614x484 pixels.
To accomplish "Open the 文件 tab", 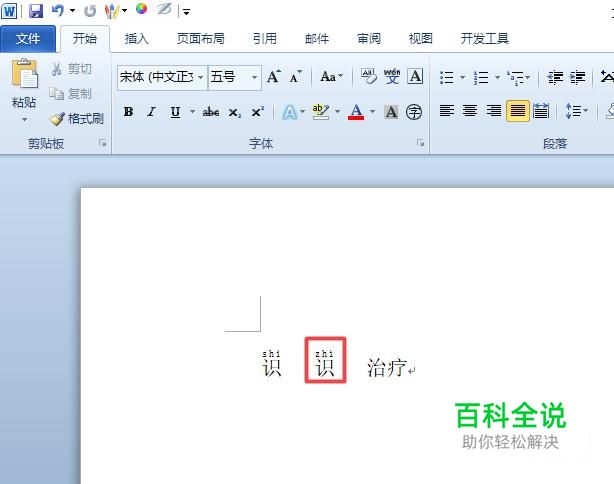I will (28, 39).
